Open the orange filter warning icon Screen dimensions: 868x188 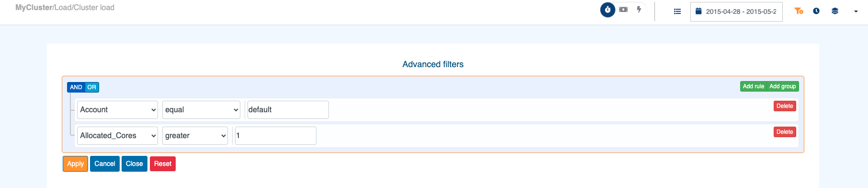pos(799,11)
